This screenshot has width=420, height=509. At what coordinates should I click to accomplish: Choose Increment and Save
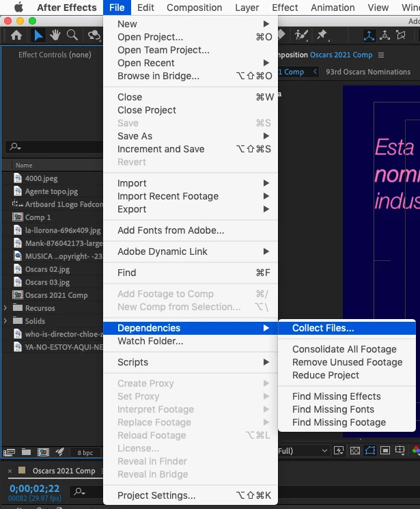[x=191, y=149]
